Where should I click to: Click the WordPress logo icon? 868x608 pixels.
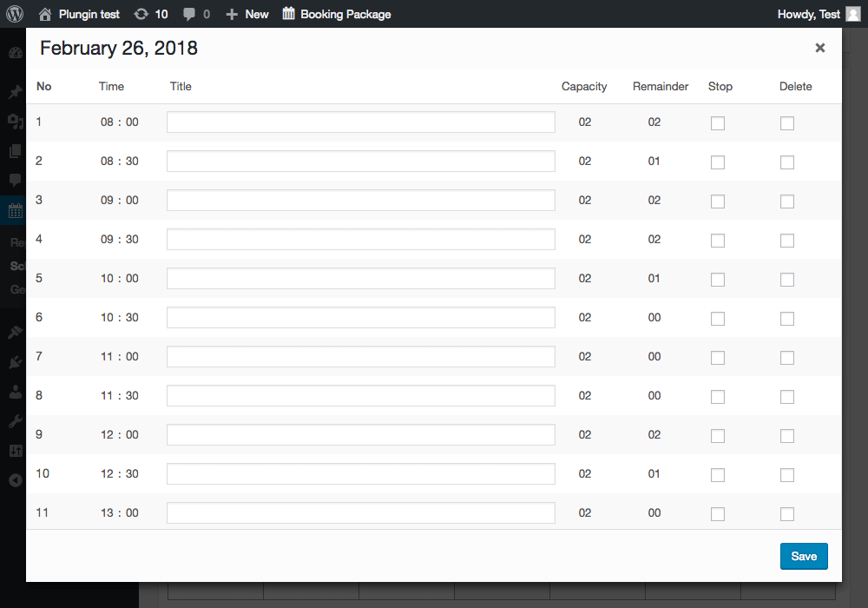pos(15,14)
